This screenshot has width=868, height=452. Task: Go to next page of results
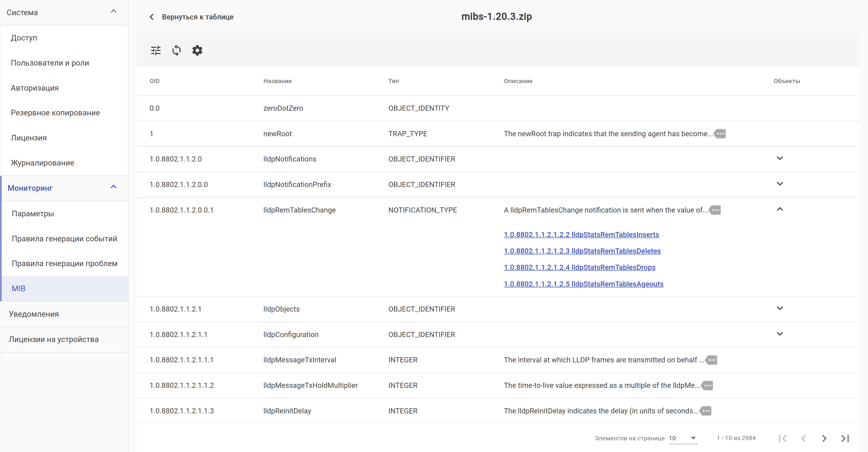pyautogui.click(x=824, y=438)
